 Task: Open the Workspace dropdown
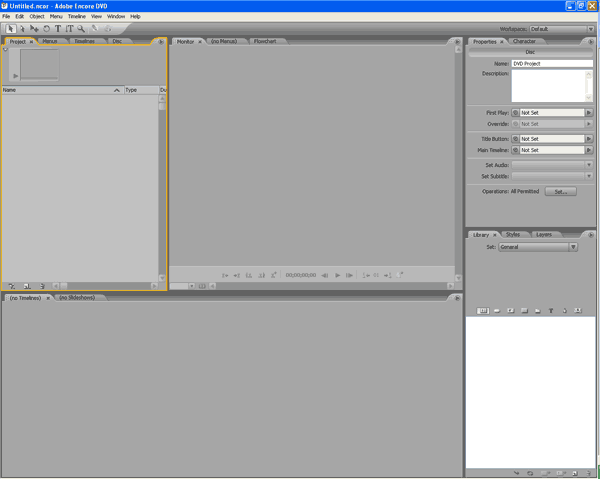pos(562,29)
